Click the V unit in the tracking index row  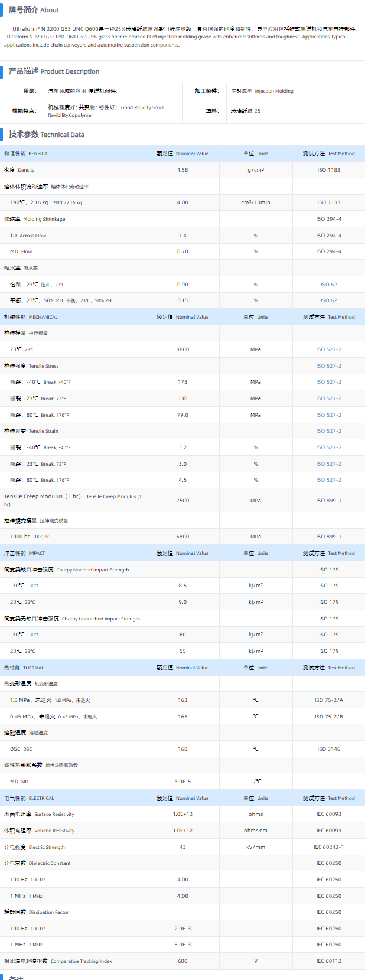[256, 961]
